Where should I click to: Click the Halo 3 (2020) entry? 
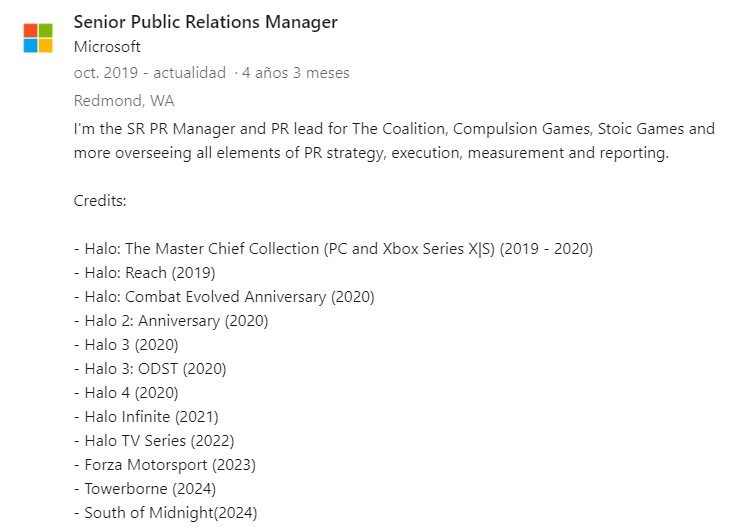(x=126, y=345)
